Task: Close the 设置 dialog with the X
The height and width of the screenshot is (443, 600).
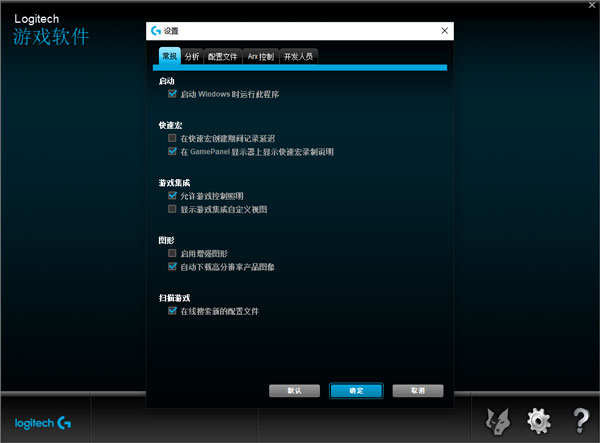Action: tap(444, 31)
